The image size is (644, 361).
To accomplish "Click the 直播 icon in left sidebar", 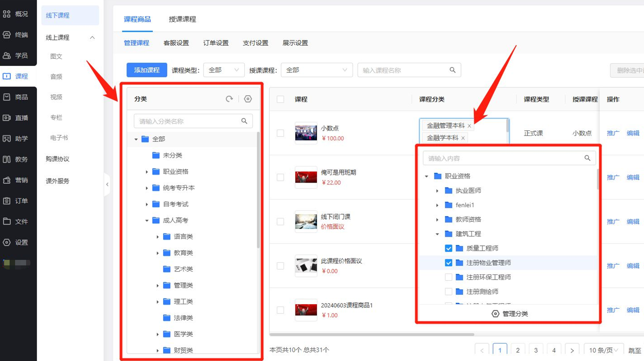I will click(7, 118).
